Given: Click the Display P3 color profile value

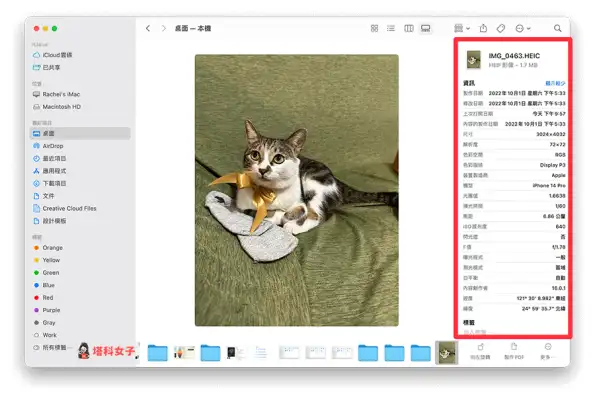Looking at the screenshot, I should click(x=552, y=165).
